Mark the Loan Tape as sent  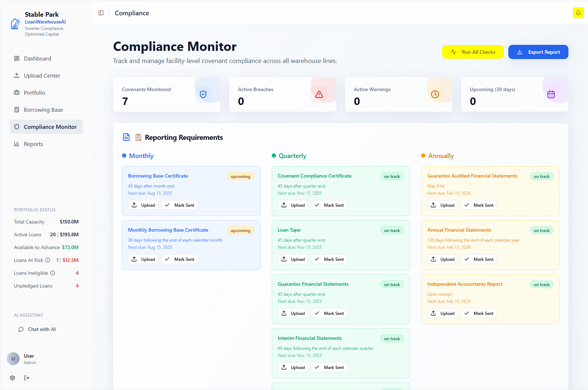point(329,259)
